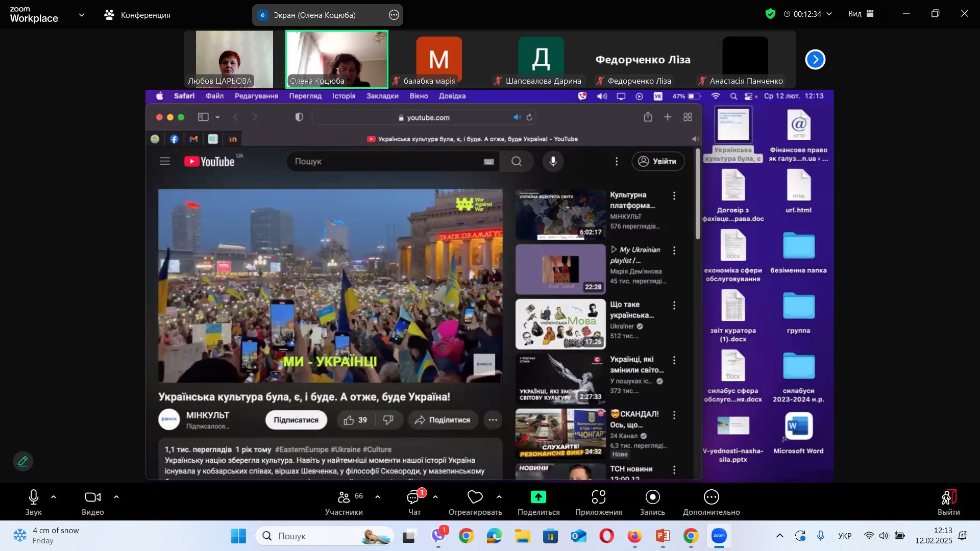Expand the meeting timer chevron
Screen dimensions: 980x551
(829, 14)
